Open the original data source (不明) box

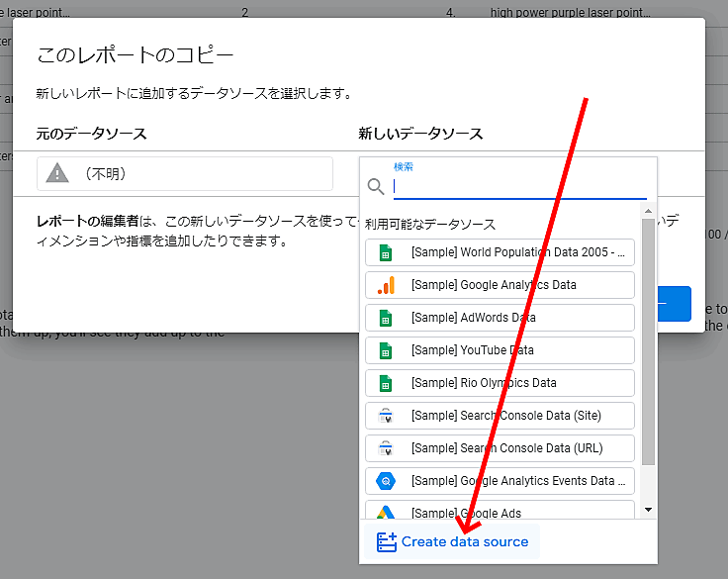185,174
